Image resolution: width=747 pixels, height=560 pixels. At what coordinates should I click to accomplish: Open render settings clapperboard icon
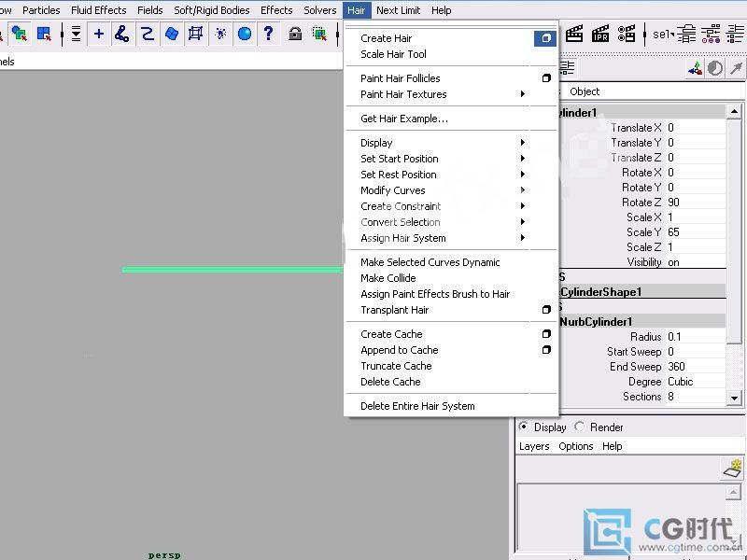pyautogui.click(x=627, y=35)
